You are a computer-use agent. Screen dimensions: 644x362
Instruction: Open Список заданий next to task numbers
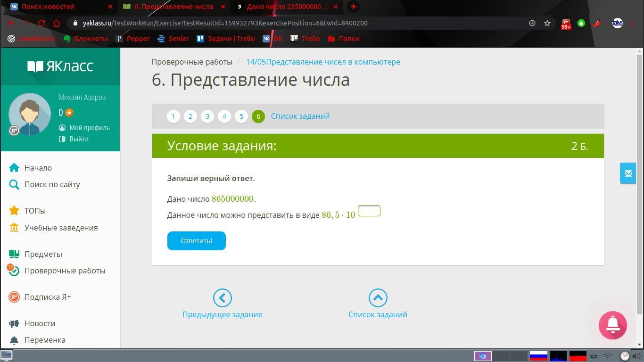300,116
